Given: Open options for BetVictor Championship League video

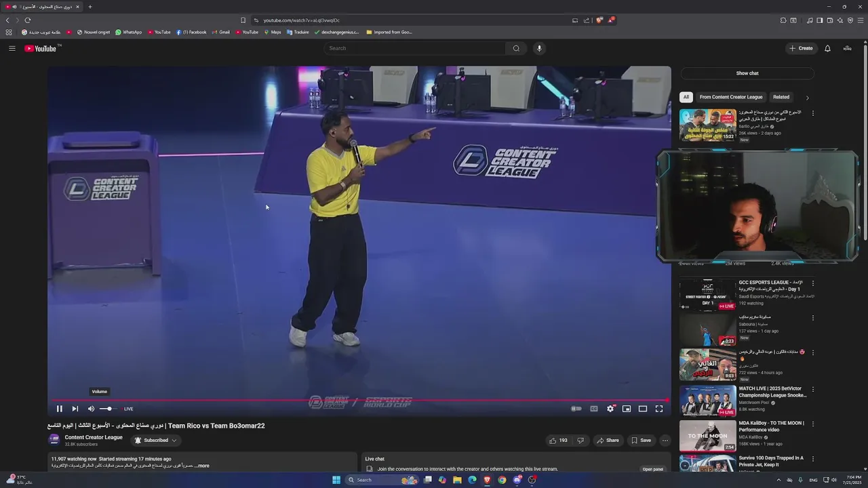Looking at the screenshot, I should click(x=812, y=390).
